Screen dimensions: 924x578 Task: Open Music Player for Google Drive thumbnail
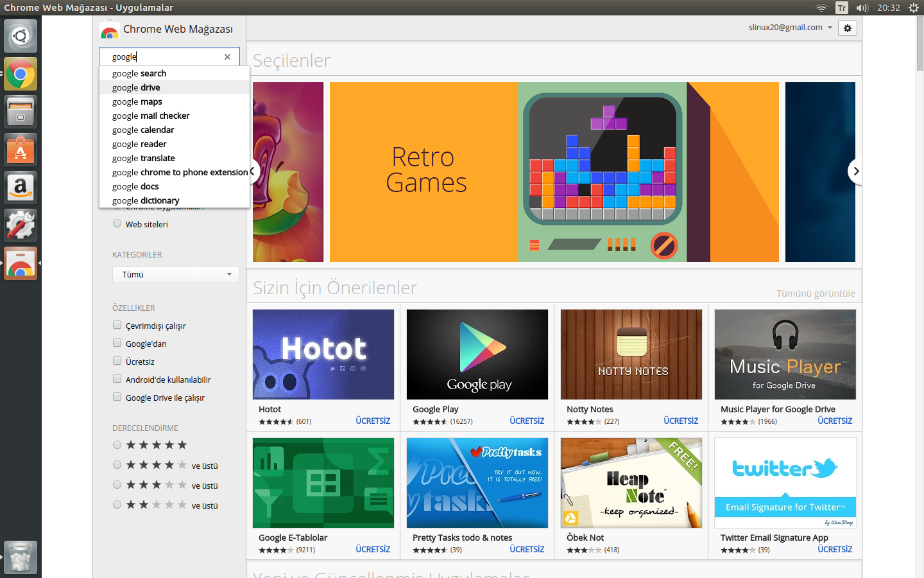pyautogui.click(x=785, y=355)
